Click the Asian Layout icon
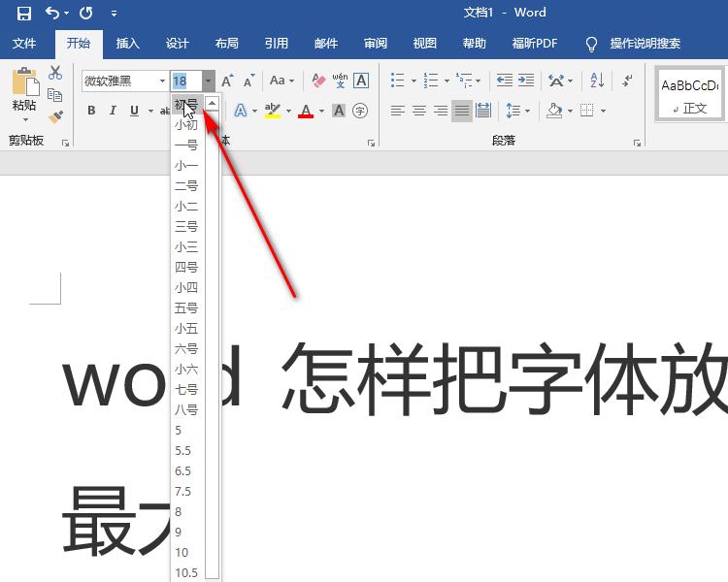Screen dimensions: 728x582 556,81
